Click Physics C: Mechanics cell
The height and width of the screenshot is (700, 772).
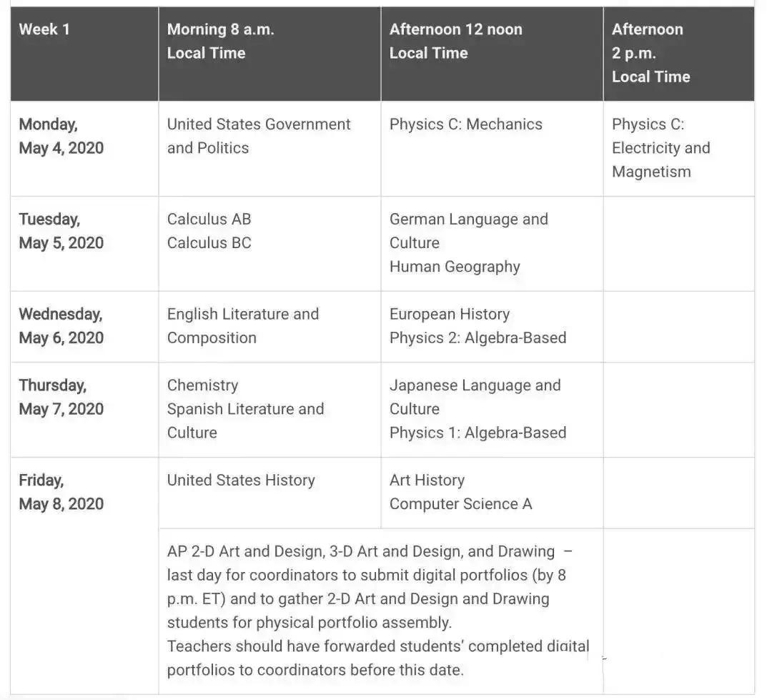pos(466,124)
